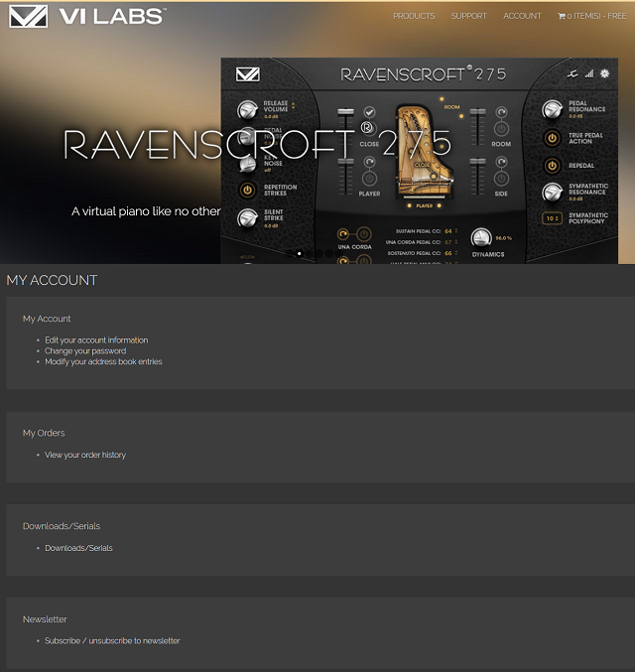Open the shopping cart showing 0 items
The width and height of the screenshot is (635, 672).
(x=591, y=16)
